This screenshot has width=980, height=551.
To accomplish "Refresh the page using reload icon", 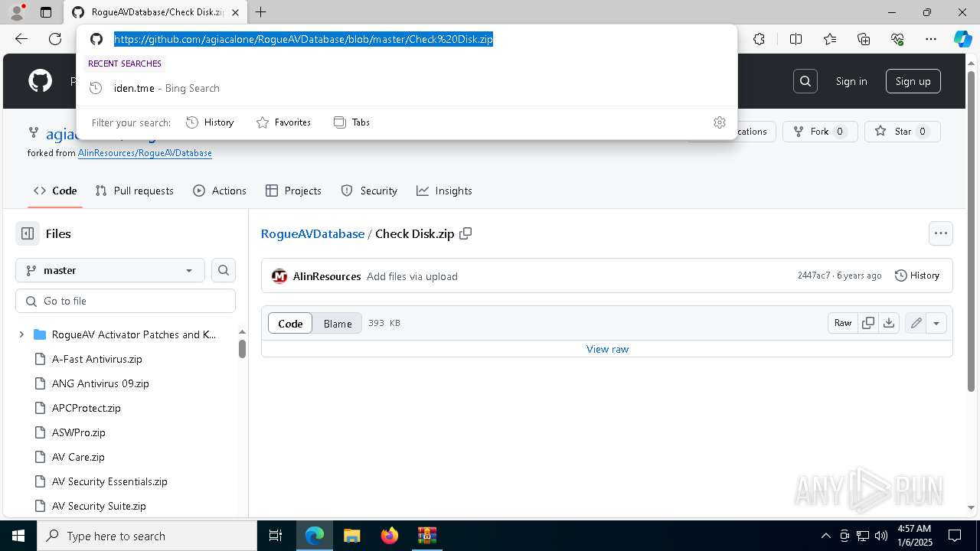I will pyautogui.click(x=55, y=39).
